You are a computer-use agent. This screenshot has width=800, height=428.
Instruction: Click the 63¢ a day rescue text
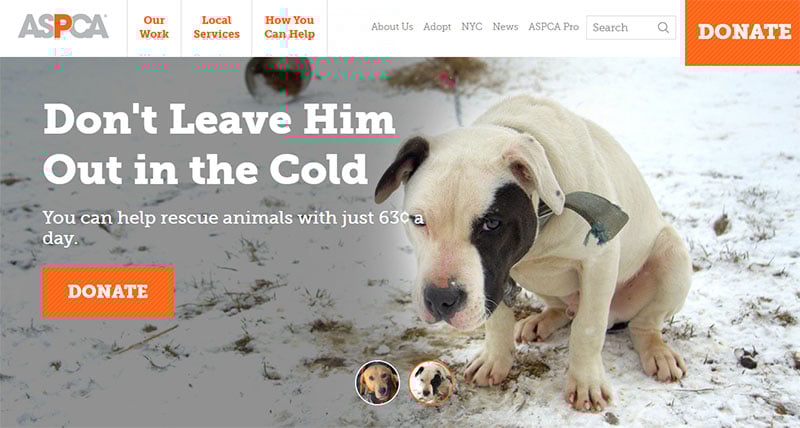[x=233, y=227]
